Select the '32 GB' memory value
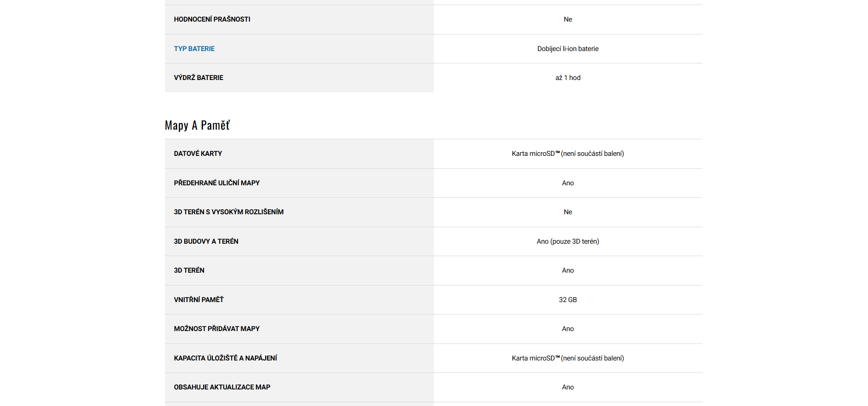This screenshot has width=868, height=406. pos(567,300)
